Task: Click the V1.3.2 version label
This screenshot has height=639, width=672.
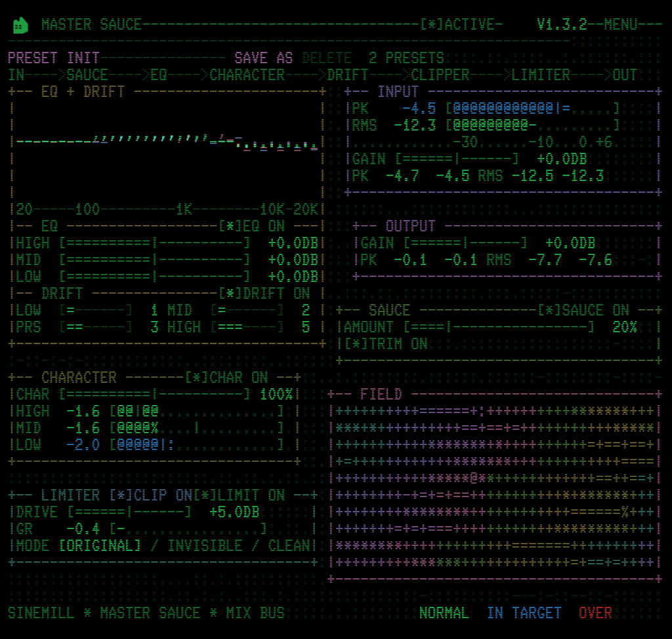Action: click(562, 24)
